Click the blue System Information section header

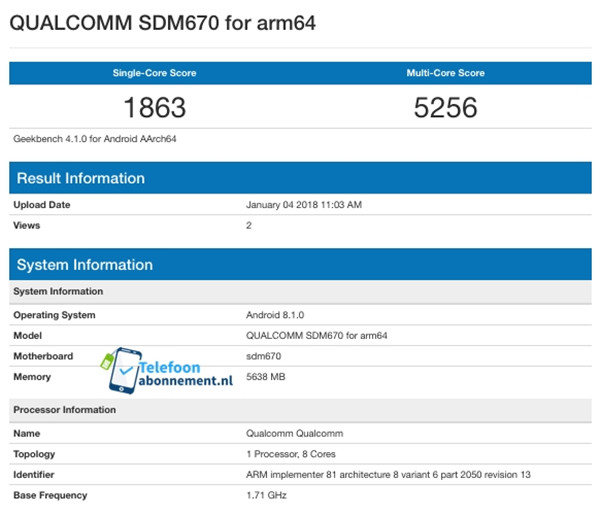83,265
